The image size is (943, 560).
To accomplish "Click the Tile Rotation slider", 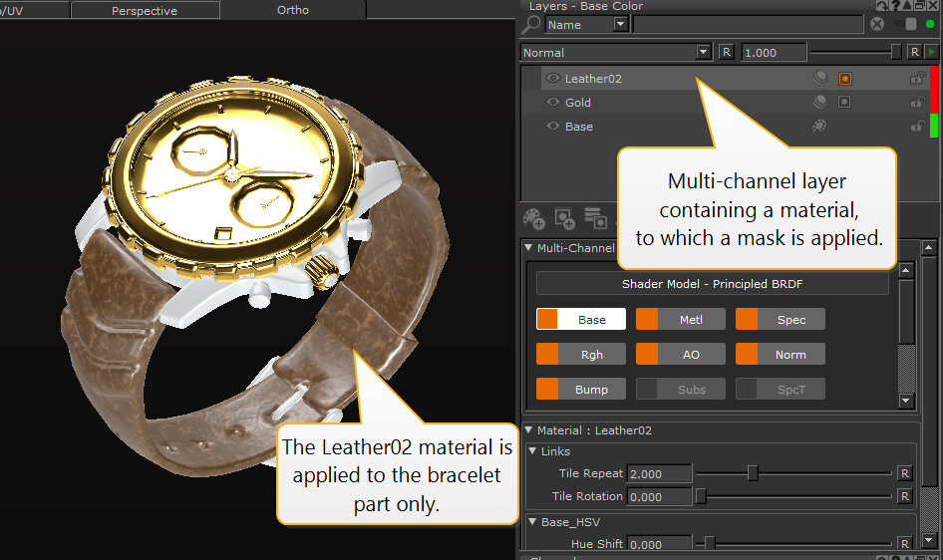I will click(x=793, y=496).
